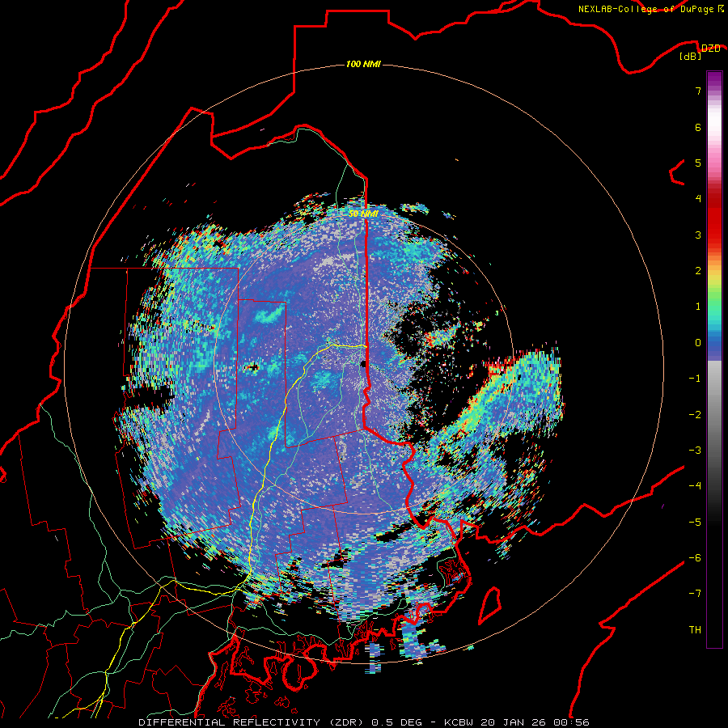This screenshot has width=728, height=728.
Task: Click the TH threshold label on the color scale
Action: click(695, 630)
